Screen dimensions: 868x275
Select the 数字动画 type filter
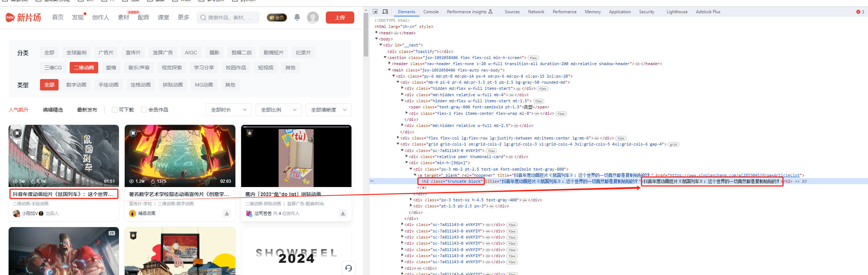coord(76,85)
